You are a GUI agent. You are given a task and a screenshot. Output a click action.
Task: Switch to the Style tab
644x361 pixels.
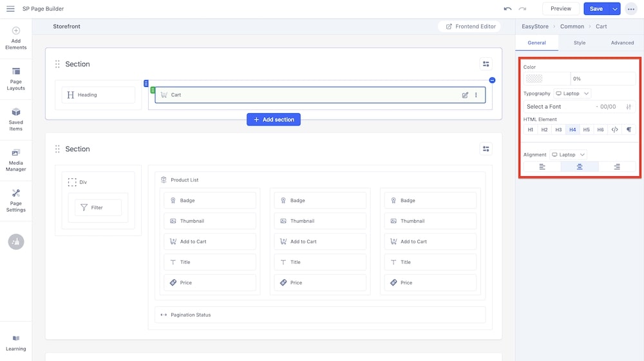point(580,43)
